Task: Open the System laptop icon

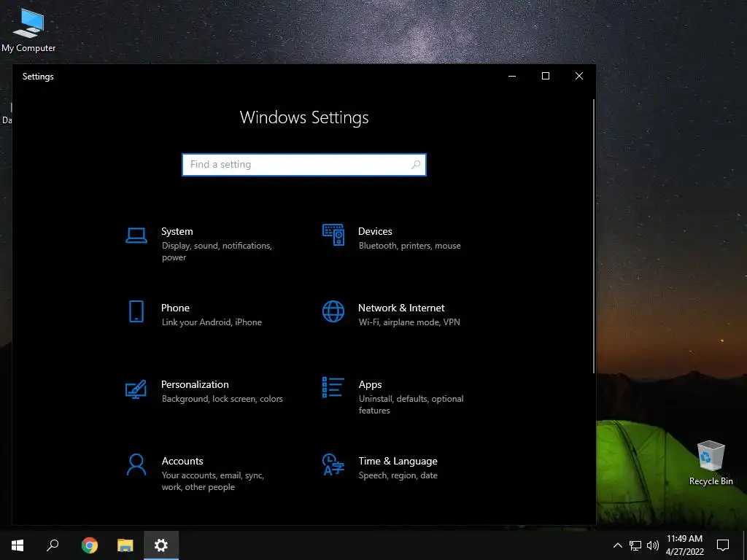Action: [136, 236]
